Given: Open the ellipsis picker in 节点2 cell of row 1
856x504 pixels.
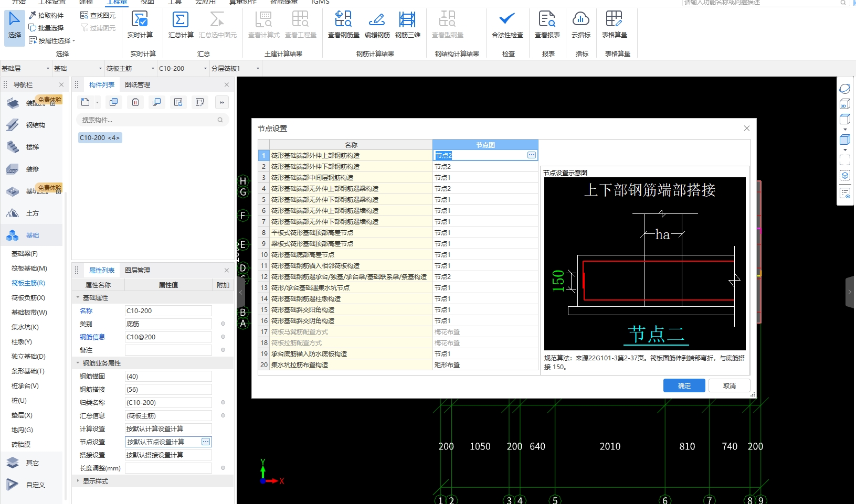Looking at the screenshot, I should tap(531, 155).
